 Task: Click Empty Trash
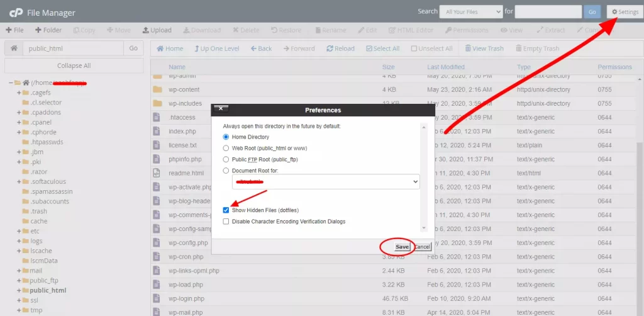pyautogui.click(x=537, y=48)
